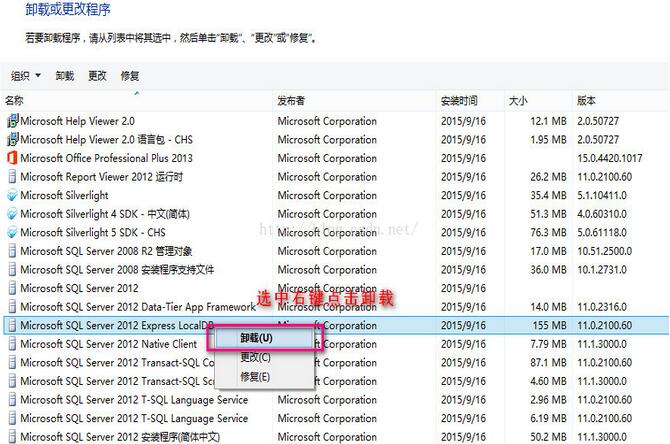
Task: Select Microsoft SQL Server 2008 R2 管理对象 name
Action: (x=106, y=251)
